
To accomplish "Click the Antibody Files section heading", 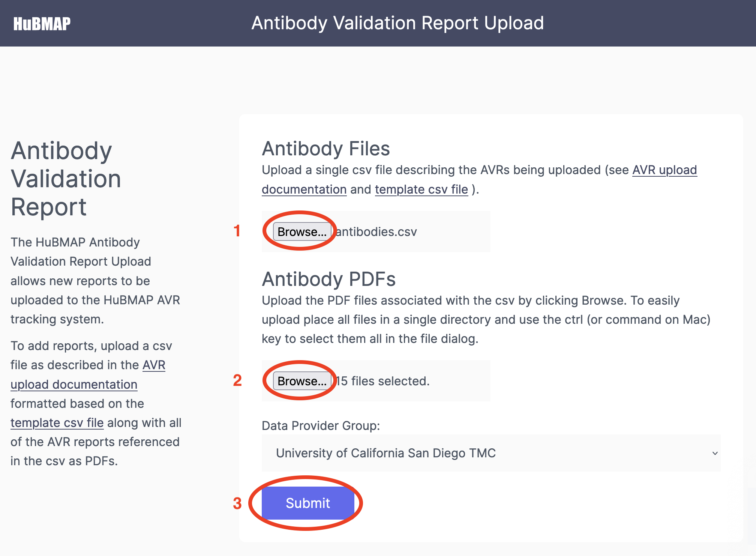I will 326,149.
